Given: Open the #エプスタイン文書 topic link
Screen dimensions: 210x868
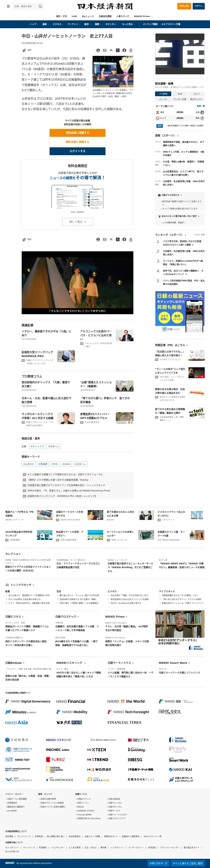Looking at the screenshot, I should (171, 24).
